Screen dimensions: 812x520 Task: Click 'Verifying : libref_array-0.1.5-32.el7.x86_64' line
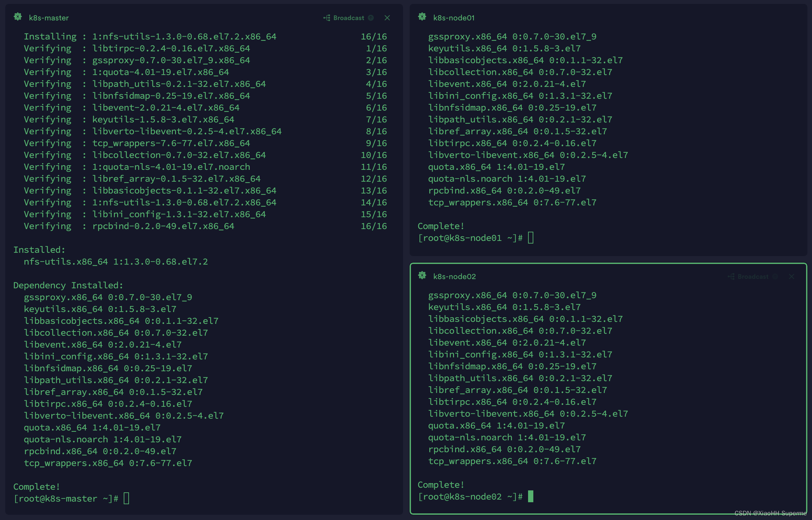(x=205, y=179)
